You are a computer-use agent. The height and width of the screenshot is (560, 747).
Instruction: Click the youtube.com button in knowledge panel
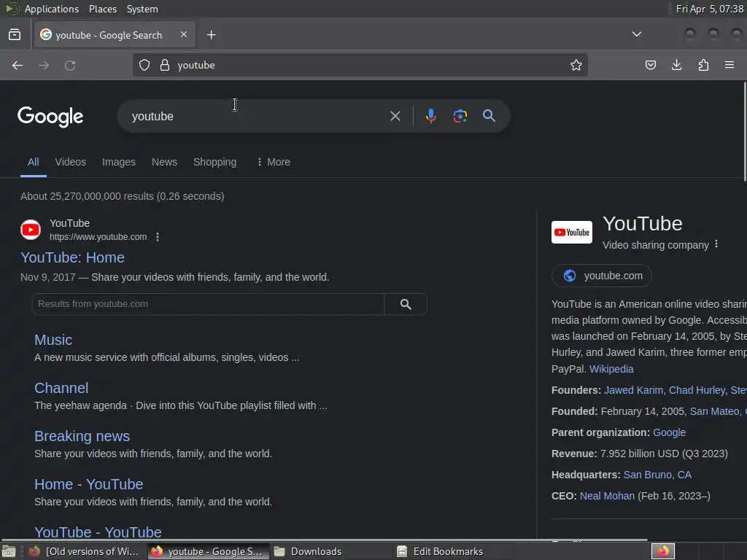click(x=602, y=276)
